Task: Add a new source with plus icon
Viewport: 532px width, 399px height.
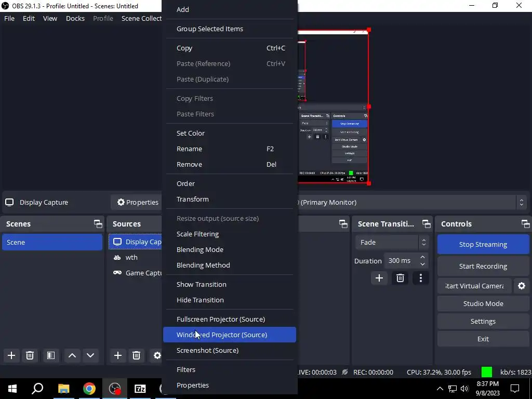Action: point(118,355)
